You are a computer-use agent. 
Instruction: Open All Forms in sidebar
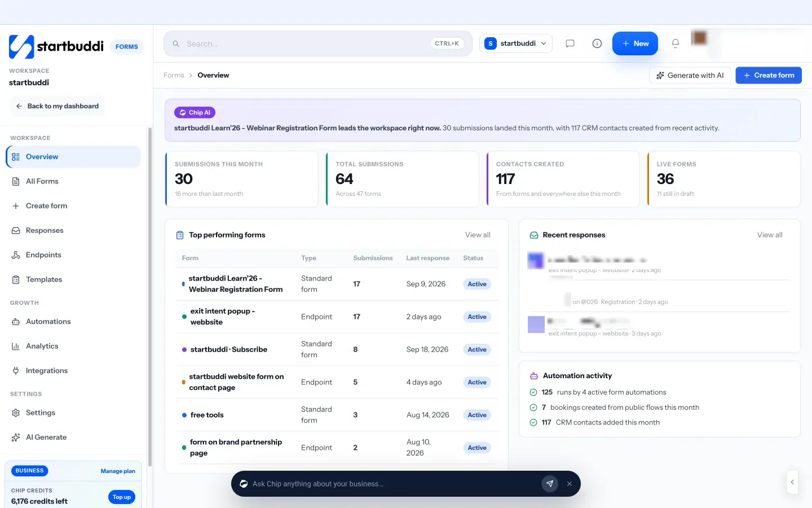pos(73,181)
